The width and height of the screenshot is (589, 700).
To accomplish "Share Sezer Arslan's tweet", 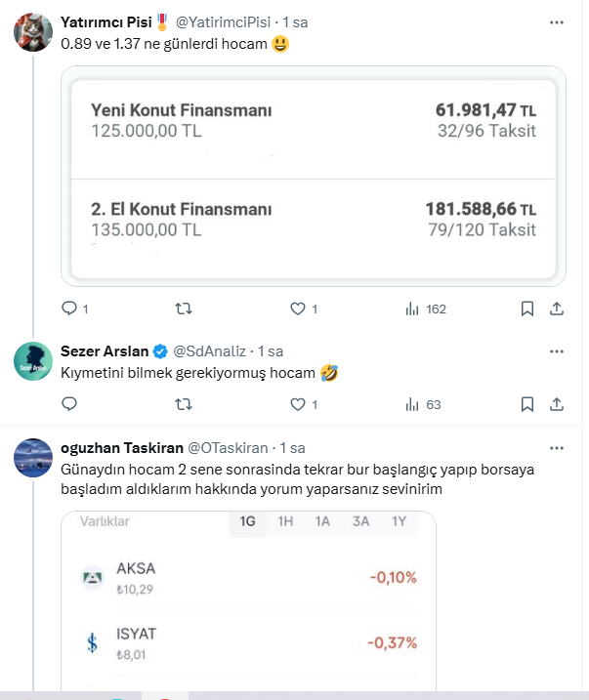I will tap(556, 403).
